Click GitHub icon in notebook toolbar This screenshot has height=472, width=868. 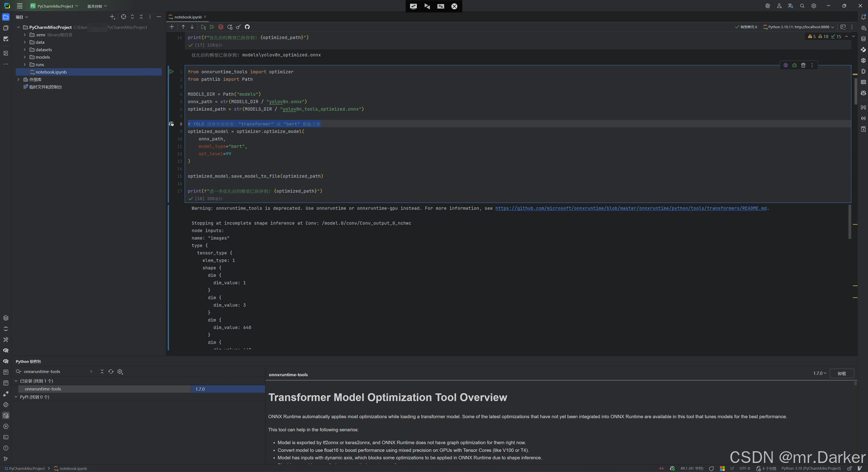(x=247, y=27)
